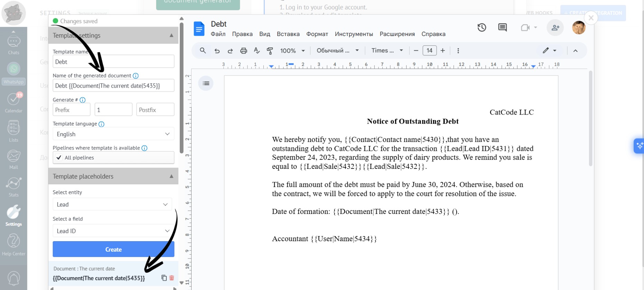Viewport: 644px width, 290px height.
Task: Click the search magnifier in toolbar
Action: click(203, 51)
